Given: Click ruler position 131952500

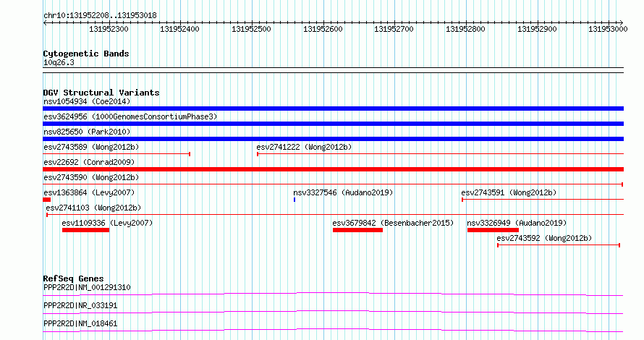Looking at the screenshot, I should coord(251,29).
